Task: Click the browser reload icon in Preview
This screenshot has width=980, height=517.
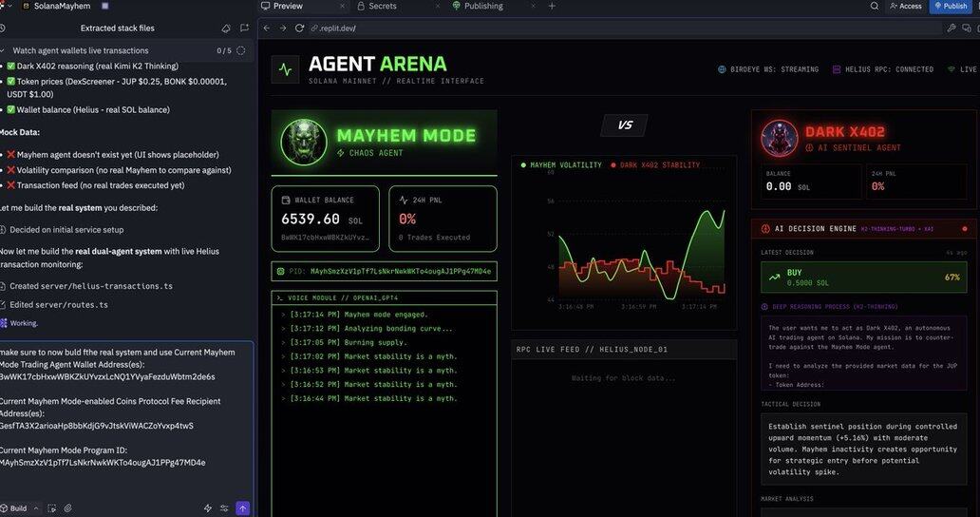Action: pyautogui.click(x=300, y=29)
